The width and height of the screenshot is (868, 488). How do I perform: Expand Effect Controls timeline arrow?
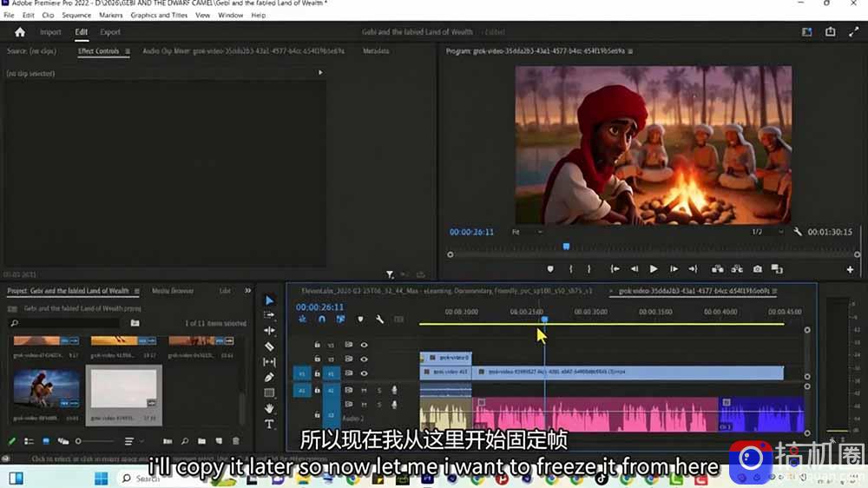pos(320,73)
